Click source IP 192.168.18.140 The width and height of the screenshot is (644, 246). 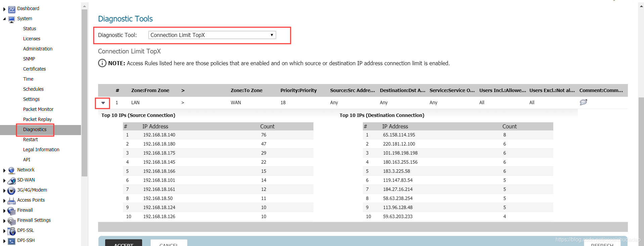click(x=159, y=135)
